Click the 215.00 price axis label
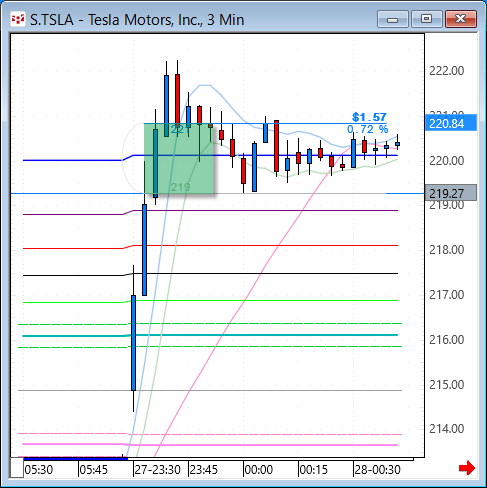Viewport: 487px width, 488px height. (447, 385)
